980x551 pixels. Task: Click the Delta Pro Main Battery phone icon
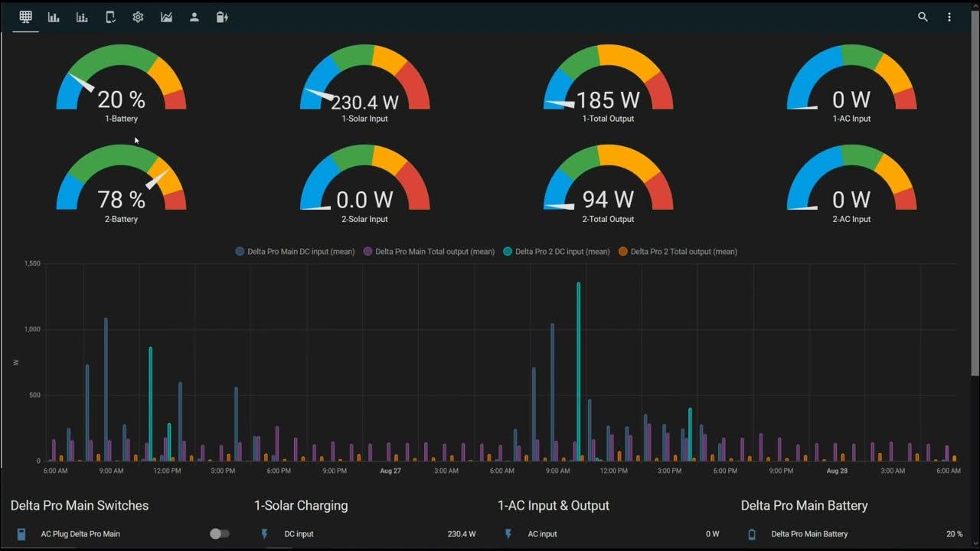point(752,533)
